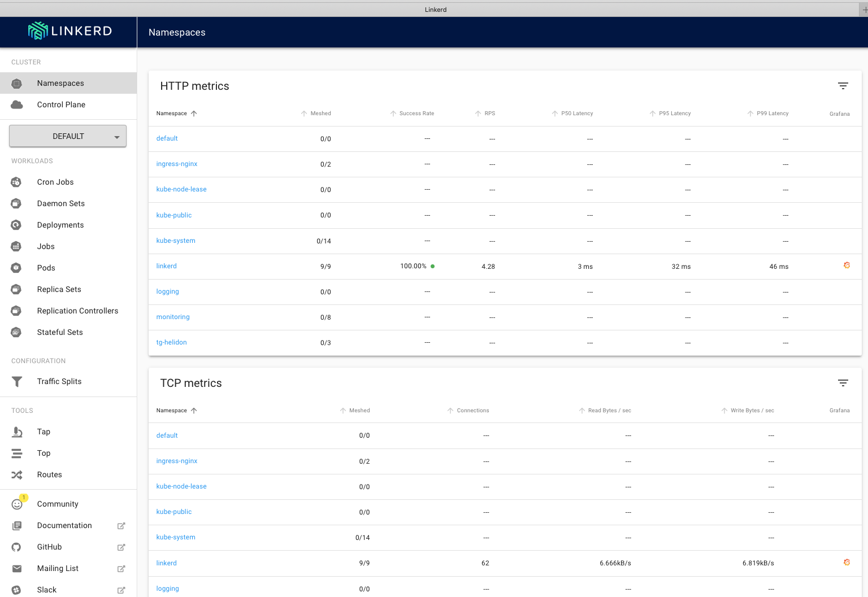Sort HTTP metrics by P99 Latency
Screen dimensions: 868x597
point(768,114)
